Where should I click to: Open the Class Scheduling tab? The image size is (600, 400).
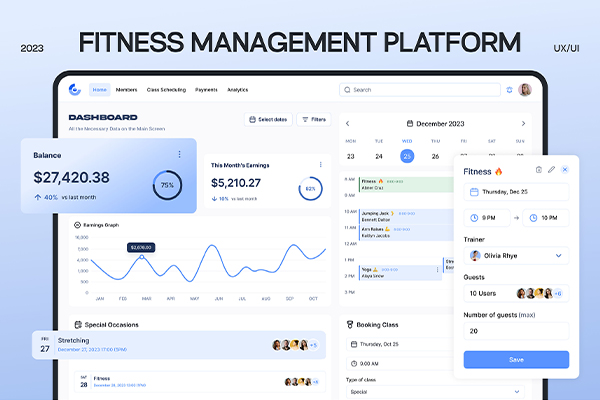[165, 89]
